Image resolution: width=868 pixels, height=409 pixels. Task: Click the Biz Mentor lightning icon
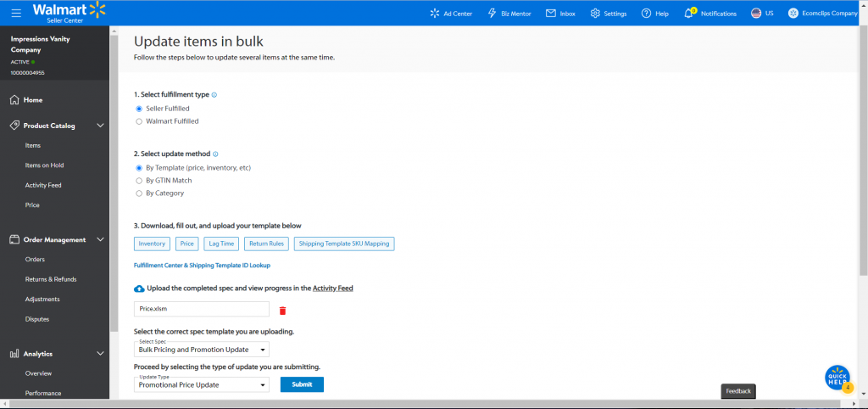492,14
